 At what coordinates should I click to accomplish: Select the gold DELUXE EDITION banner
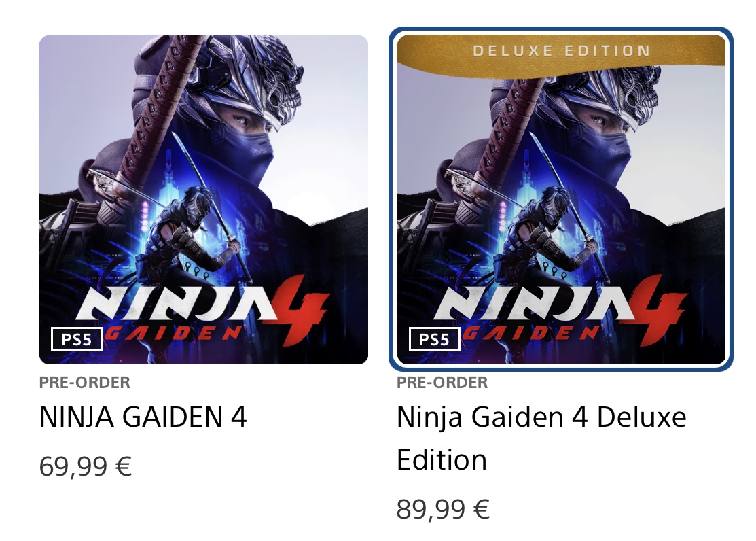(x=561, y=52)
